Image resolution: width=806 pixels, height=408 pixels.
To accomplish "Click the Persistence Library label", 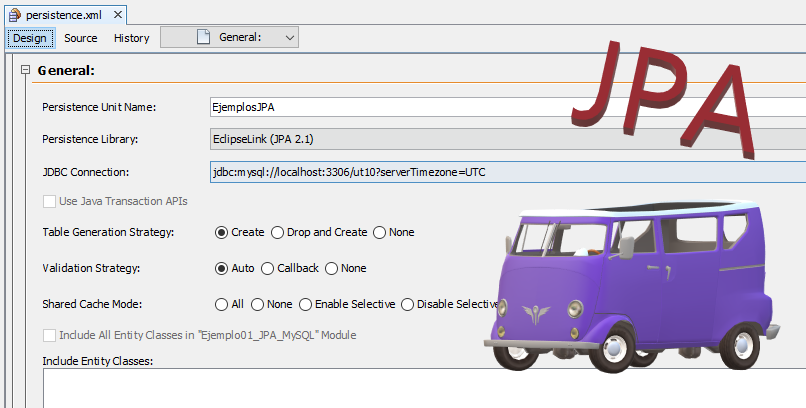I will tap(90, 139).
